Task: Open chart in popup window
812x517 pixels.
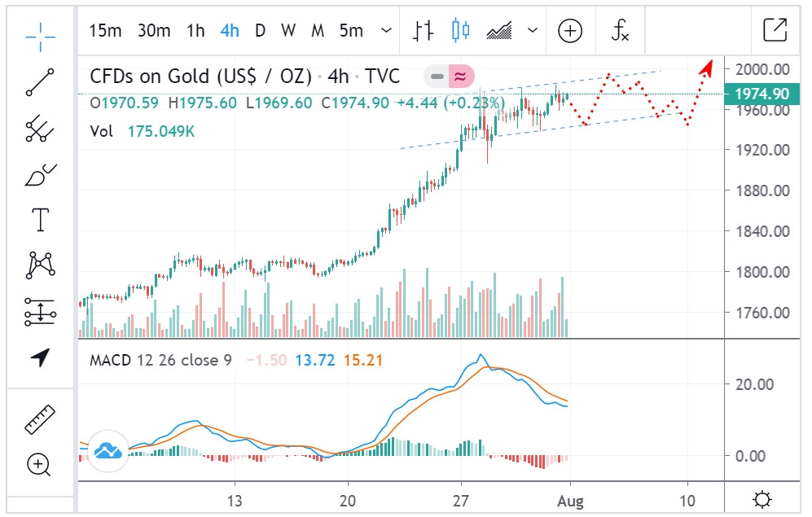Action: pyautogui.click(x=775, y=31)
